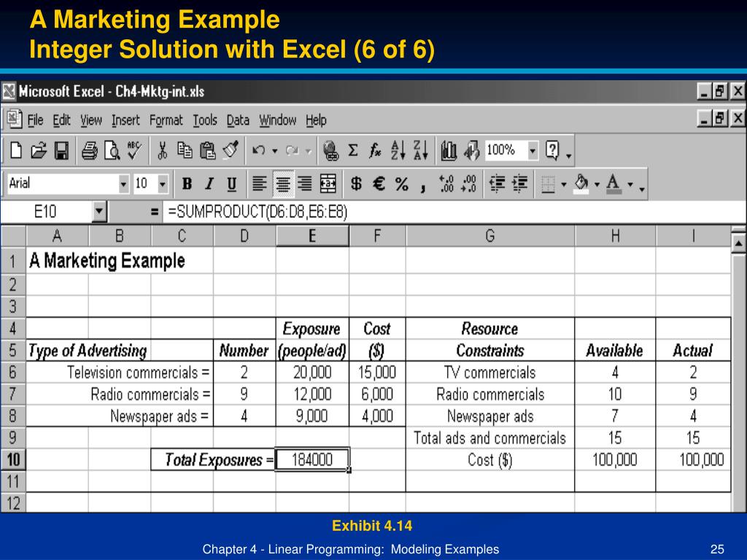The image size is (747, 560).
Task: Open the font size 10 dropdown
Action: click(163, 184)
